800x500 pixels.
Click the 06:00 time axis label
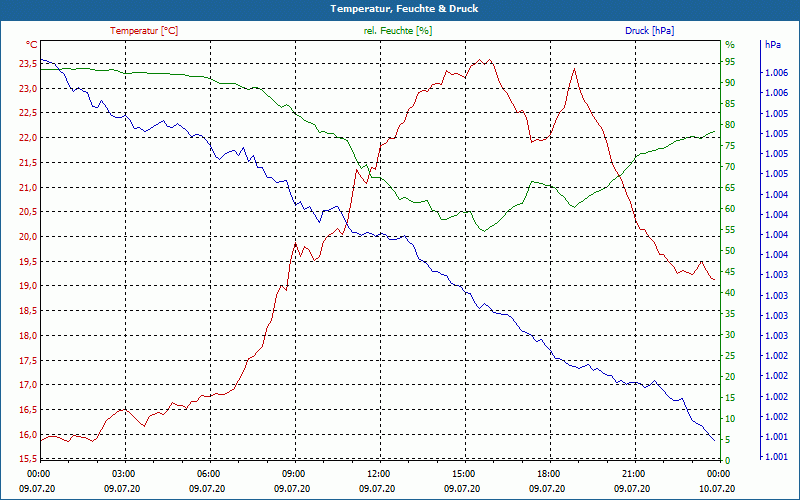[208, 474]
